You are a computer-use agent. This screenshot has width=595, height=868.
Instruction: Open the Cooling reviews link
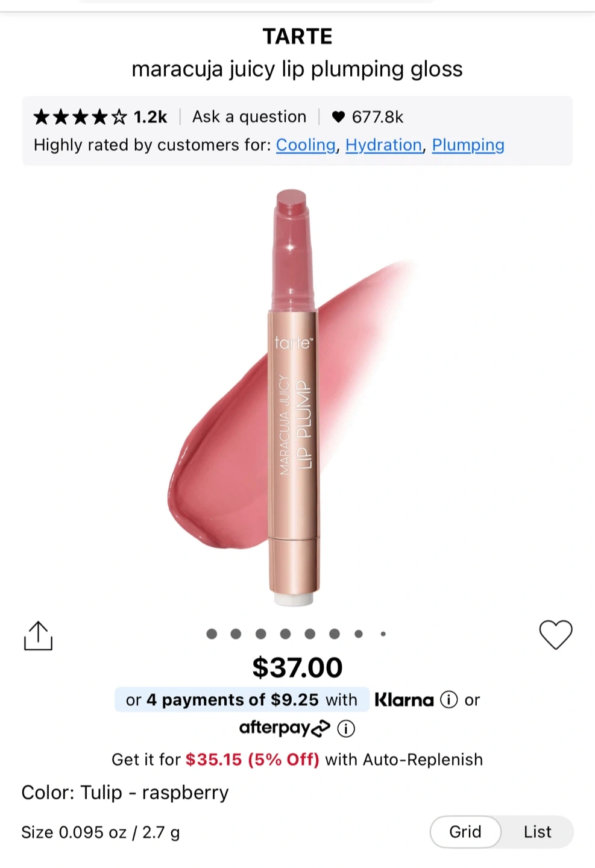click(306, 145)
